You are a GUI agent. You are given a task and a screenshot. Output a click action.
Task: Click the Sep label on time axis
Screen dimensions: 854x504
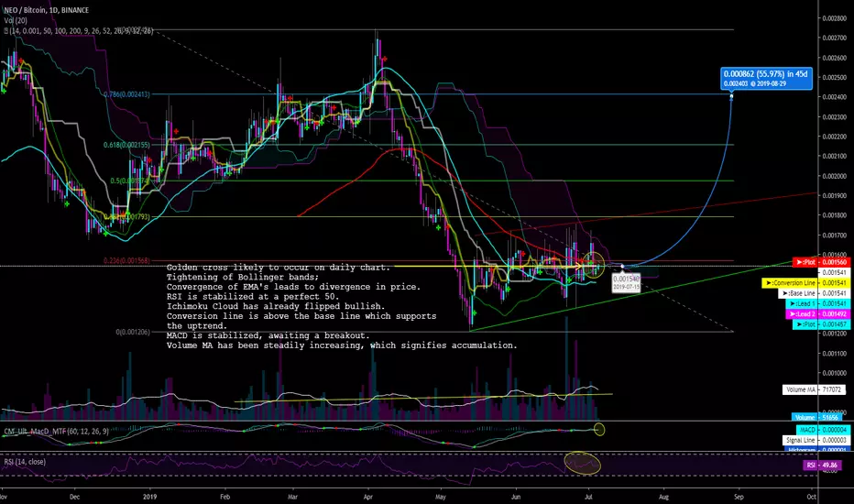click(739, 497)
